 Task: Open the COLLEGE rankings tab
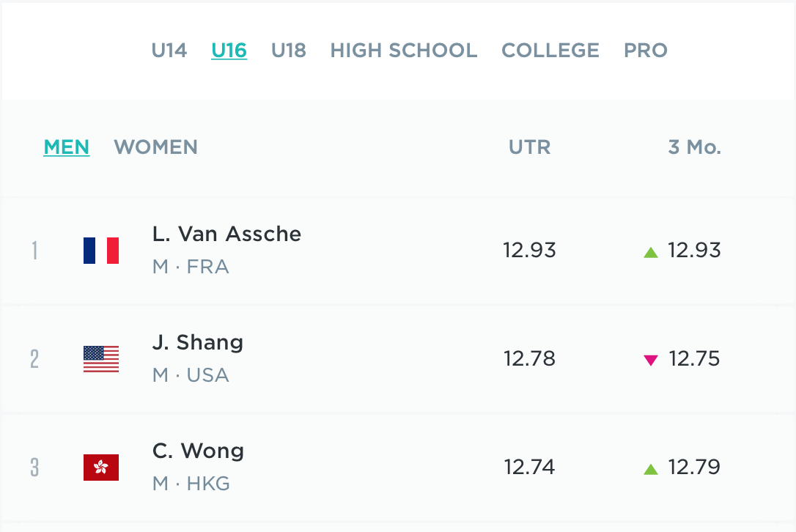pyautogui.click(x=550, y=51)
